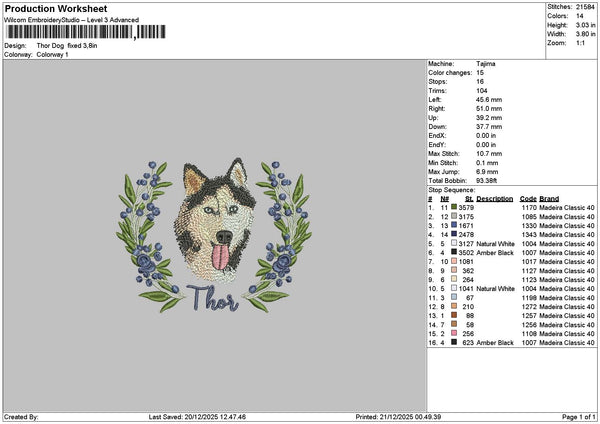Click the Left value "45.6 mm"
The image size is (600, 424).
click(489, 100)
